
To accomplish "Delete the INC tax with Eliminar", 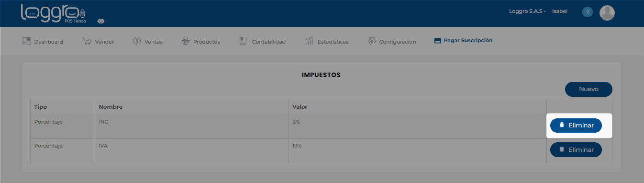I will click(x=576, y=126).
